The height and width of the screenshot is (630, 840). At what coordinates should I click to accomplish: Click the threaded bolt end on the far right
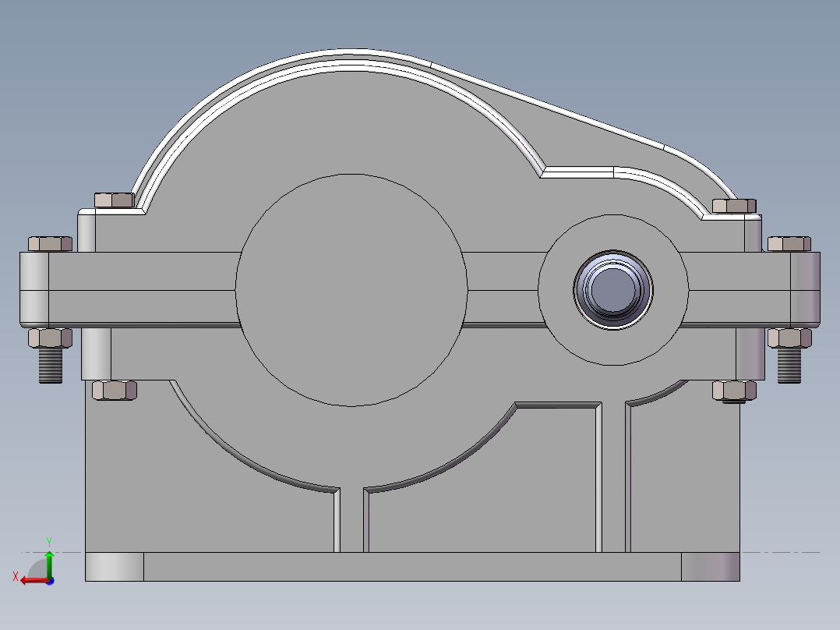[x=789, y=365]
